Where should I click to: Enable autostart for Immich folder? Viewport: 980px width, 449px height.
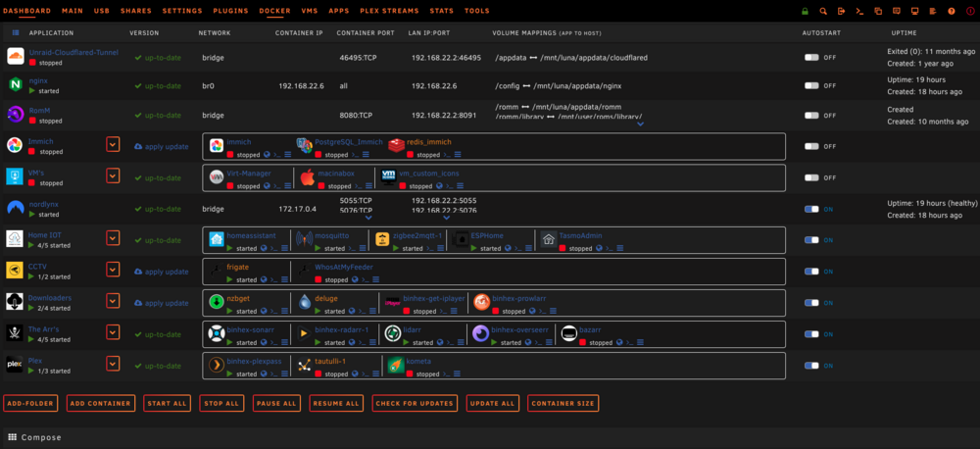click(811, 146)
